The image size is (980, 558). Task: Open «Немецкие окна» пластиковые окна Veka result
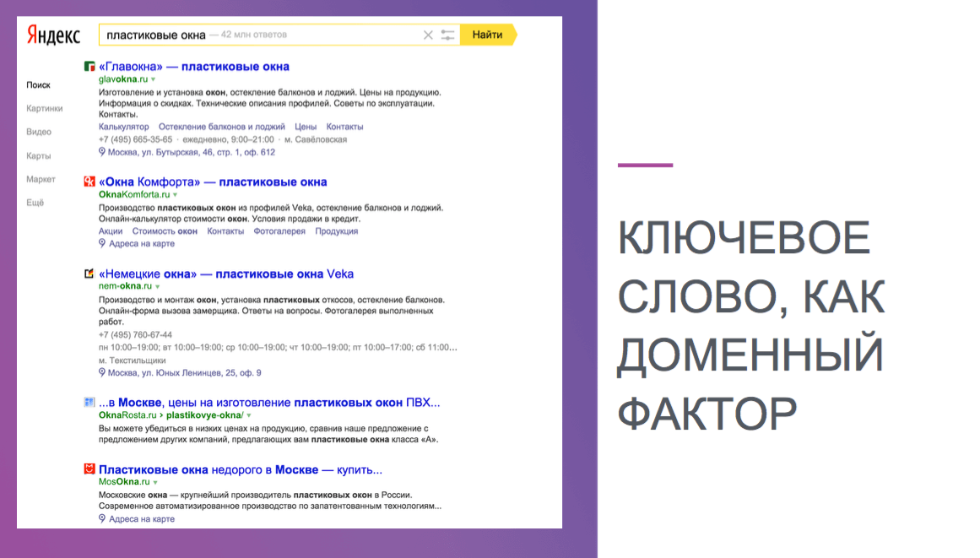point(226,274)
